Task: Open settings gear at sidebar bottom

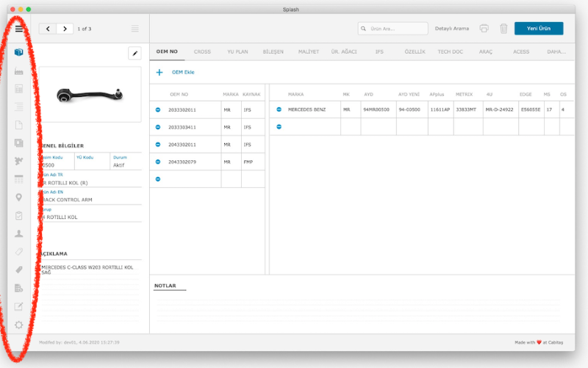Action: 19,325
